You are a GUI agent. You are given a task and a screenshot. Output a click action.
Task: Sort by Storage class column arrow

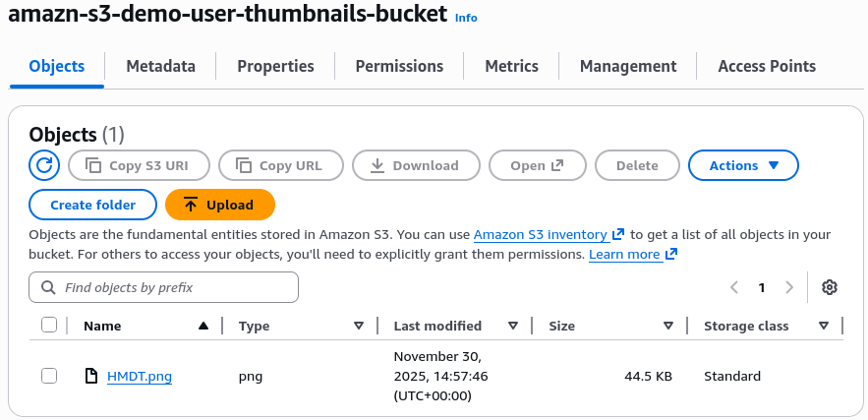click(824, 326)
